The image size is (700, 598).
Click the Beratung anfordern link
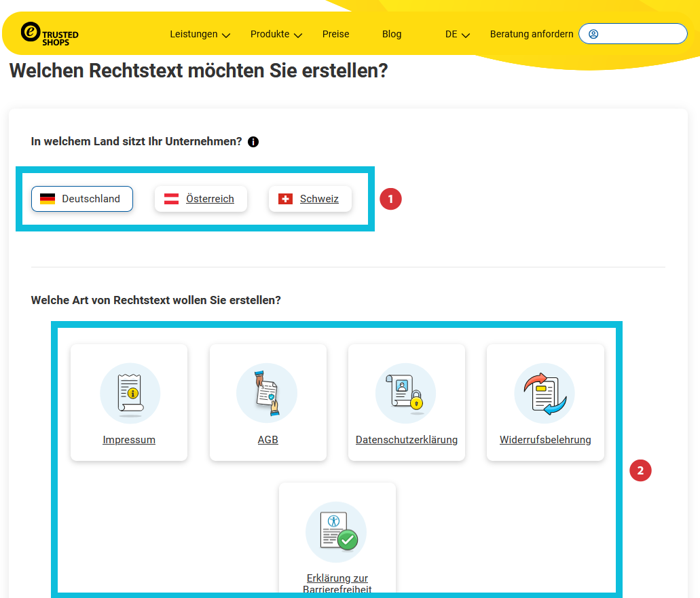[x=532, y=34]
